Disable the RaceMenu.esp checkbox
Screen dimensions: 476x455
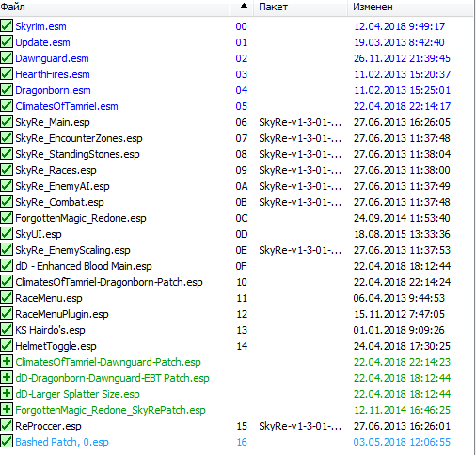7,297
